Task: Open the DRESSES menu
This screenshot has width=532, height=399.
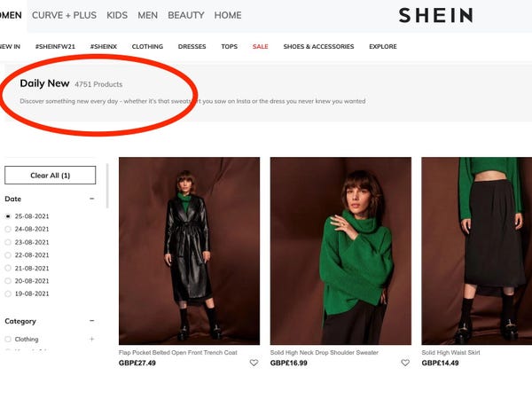Action: (x=192, y=46)
